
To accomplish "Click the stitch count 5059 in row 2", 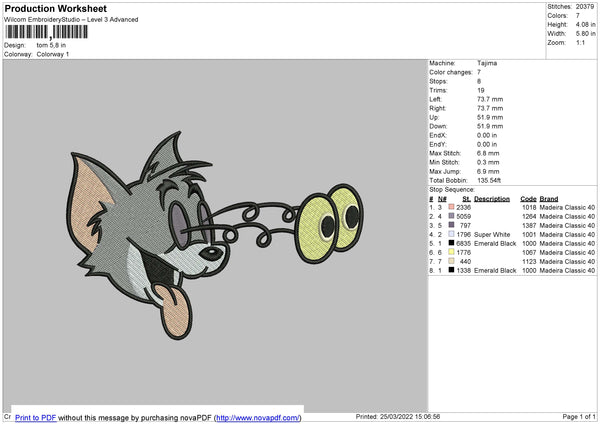I will (x=463, y=216).
